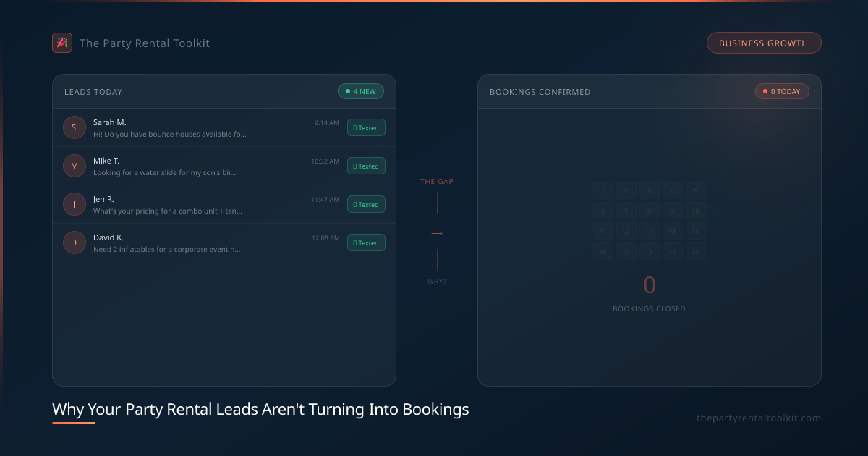
Task: Expand the BOOKINGS CONFIRMED panel header
Action: coord(540,92)
